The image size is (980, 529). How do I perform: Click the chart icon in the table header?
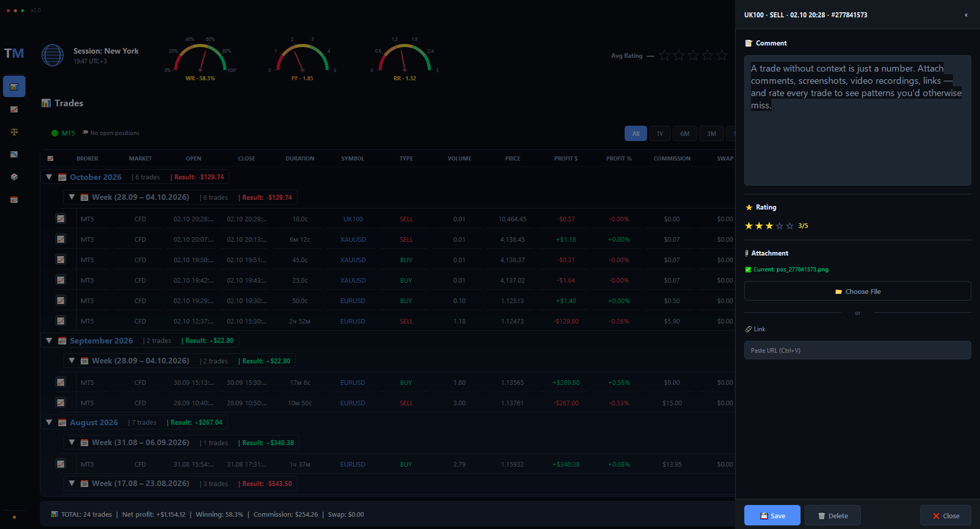(x=50, y=158)
